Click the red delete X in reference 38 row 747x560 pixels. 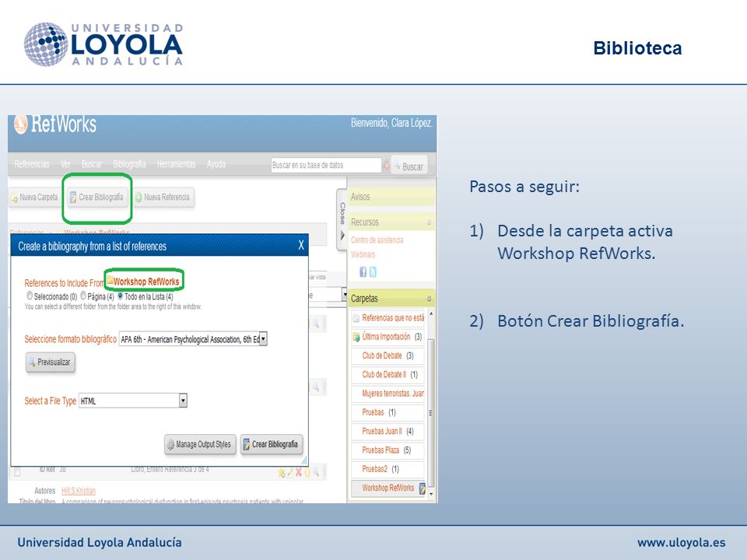coord(299,472)
